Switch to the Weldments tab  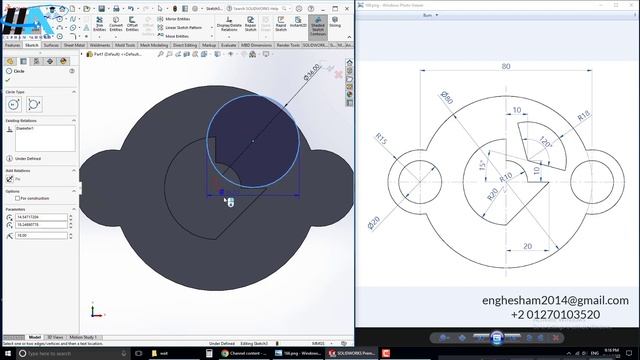tap(100, 45)
